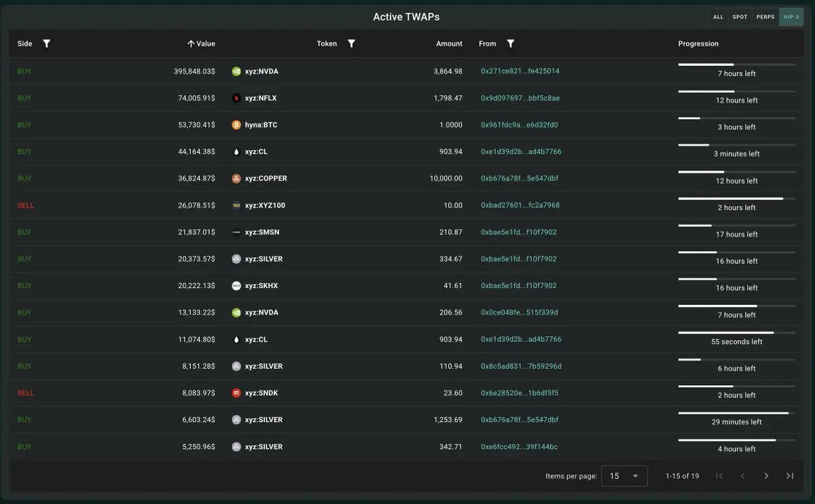Click the progress bar showing 29 minutes left
Image resolution: width=815 pixels, height=504 pixels.
click(x=737, y=413)
